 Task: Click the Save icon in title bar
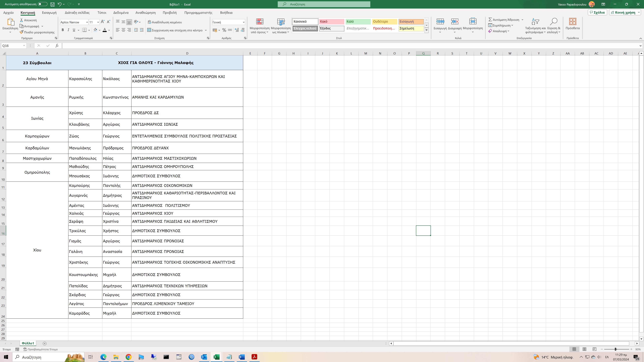pos(52,4)
